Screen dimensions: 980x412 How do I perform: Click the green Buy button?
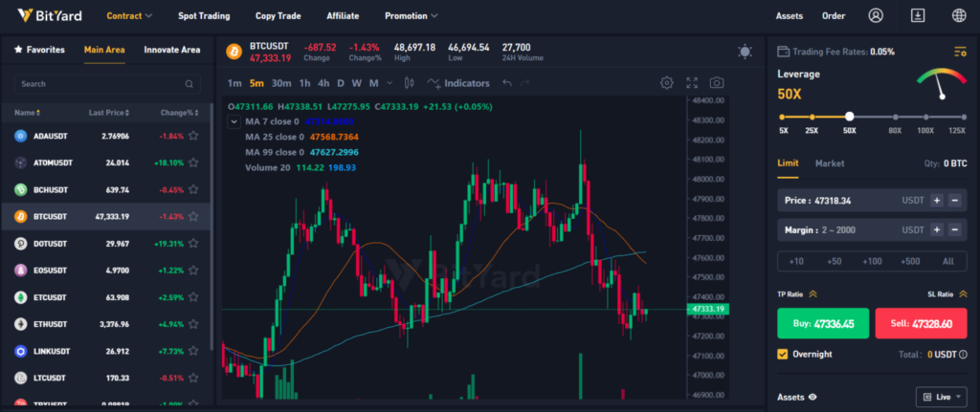(x=822, y=323)
